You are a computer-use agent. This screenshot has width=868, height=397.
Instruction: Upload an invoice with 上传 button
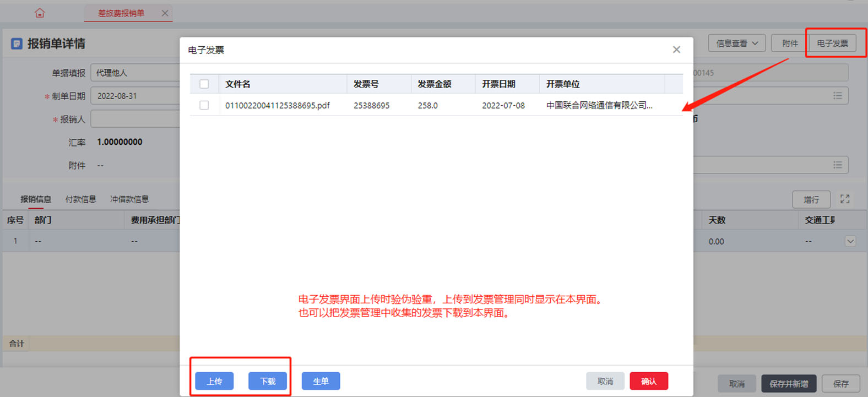(214, 381)
